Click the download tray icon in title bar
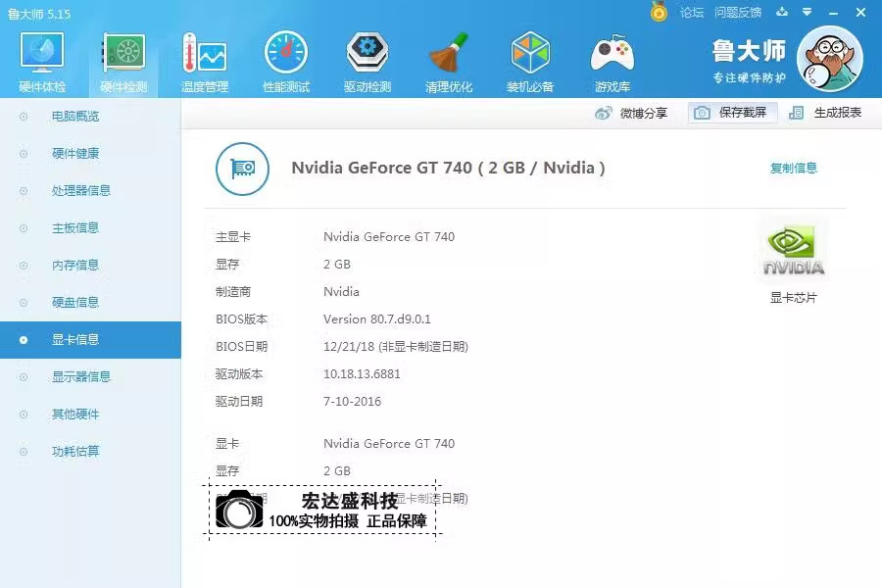Image resolution: width=882 pixels, height=588 pixels. point(782,12)
